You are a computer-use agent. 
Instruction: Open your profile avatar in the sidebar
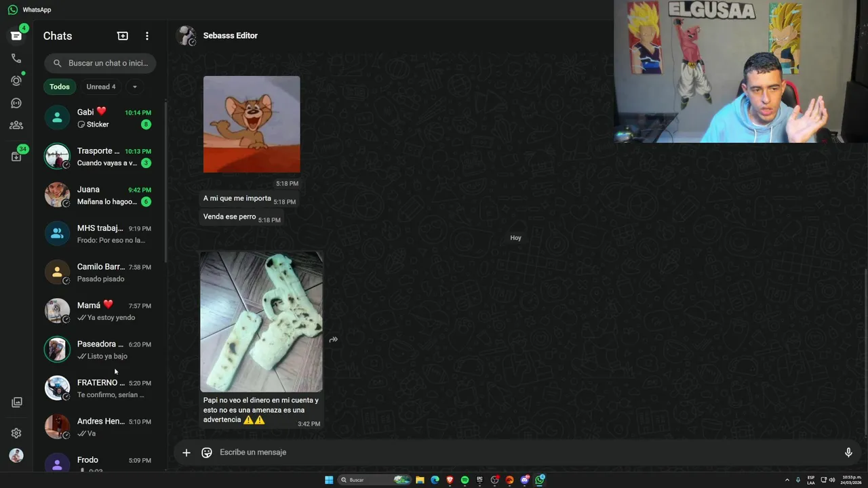point(16,455)
